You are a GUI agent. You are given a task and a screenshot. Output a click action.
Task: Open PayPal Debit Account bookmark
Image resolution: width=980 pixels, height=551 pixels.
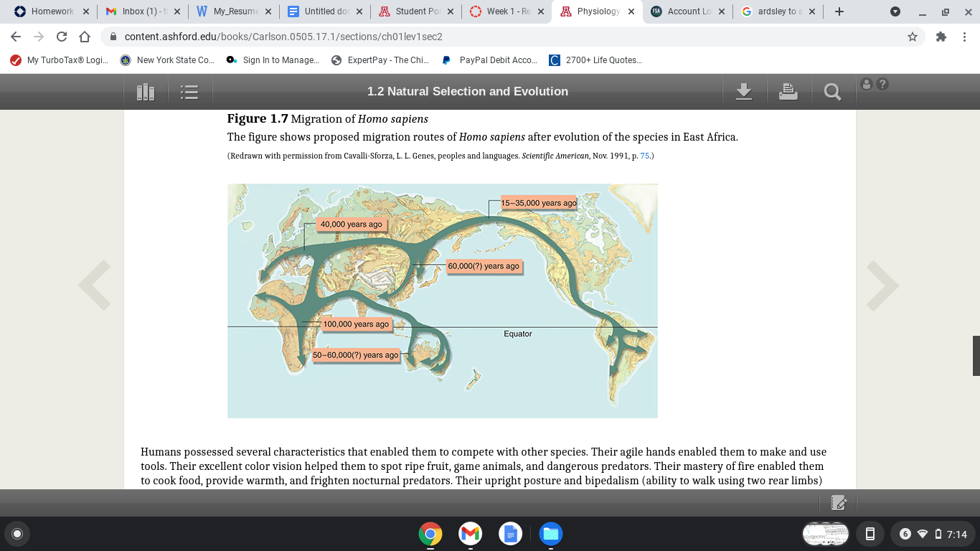point(490,60)
